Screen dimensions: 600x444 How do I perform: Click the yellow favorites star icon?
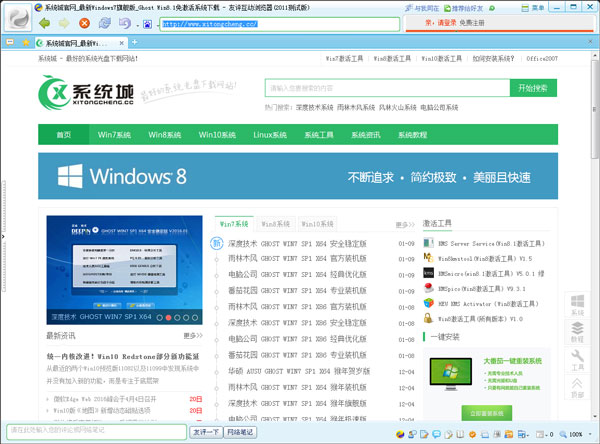click(26, 42)
